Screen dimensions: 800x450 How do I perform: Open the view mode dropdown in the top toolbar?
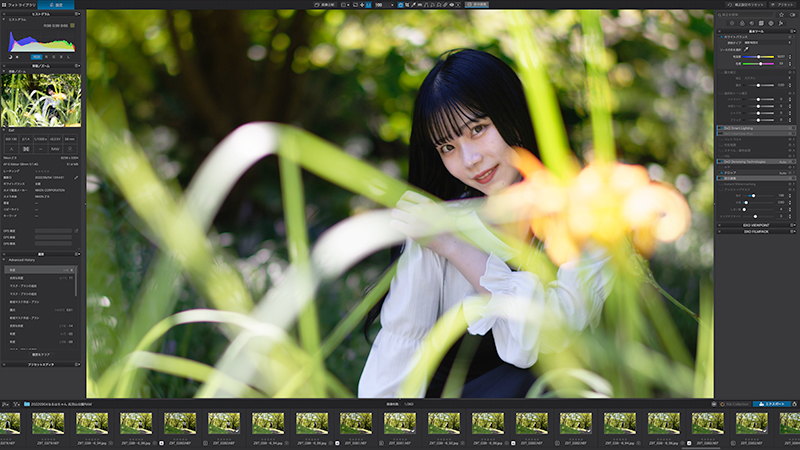348,5
